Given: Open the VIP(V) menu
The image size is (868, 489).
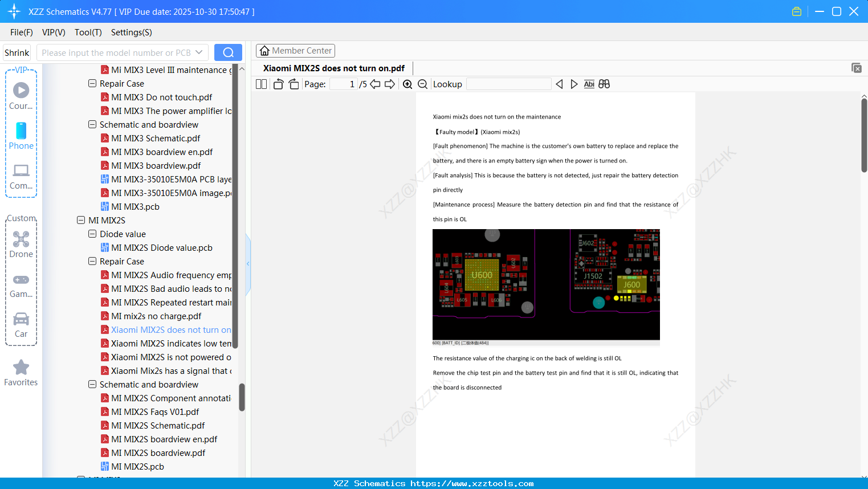Looking at the screenshot, I should tap(54, 32).
